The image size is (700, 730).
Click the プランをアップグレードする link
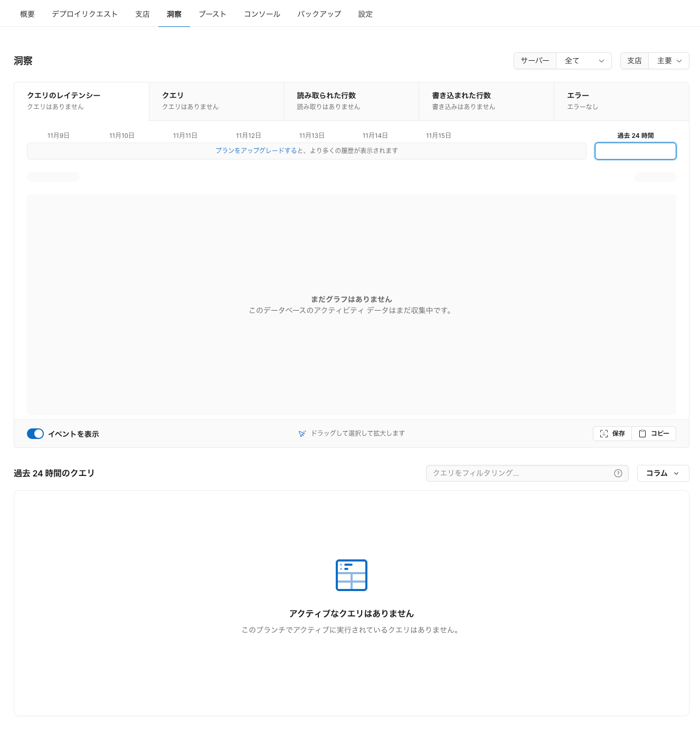256,151
